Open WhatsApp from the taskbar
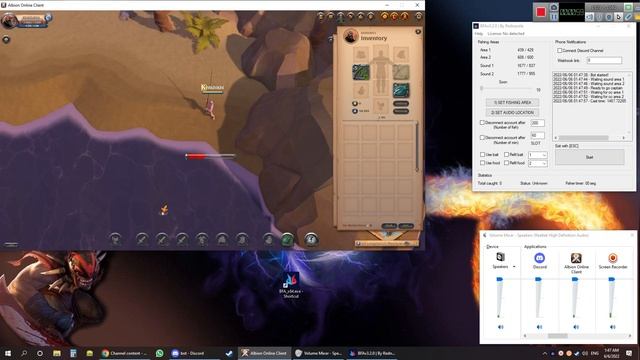Viewport: 640px width, 360px height. (x=159, y=353)
